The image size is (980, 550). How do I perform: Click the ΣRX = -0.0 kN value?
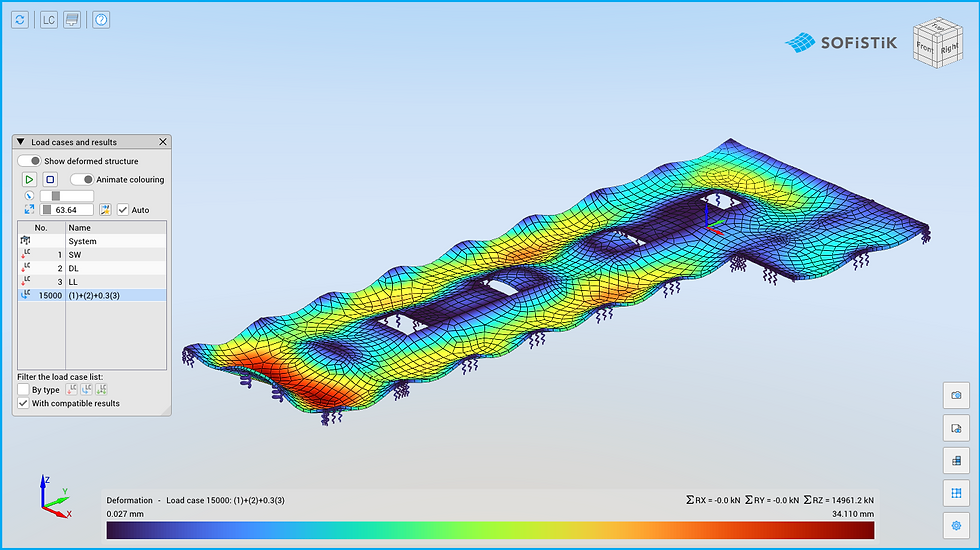pyautogui.click(x=713, y=500)
